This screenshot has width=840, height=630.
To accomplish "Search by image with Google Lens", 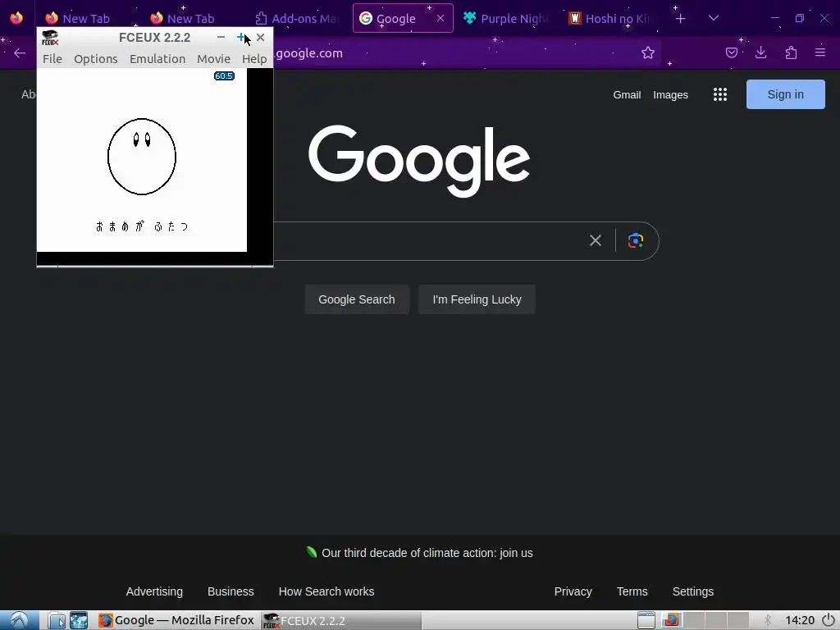I will click(x=636, y=240).
